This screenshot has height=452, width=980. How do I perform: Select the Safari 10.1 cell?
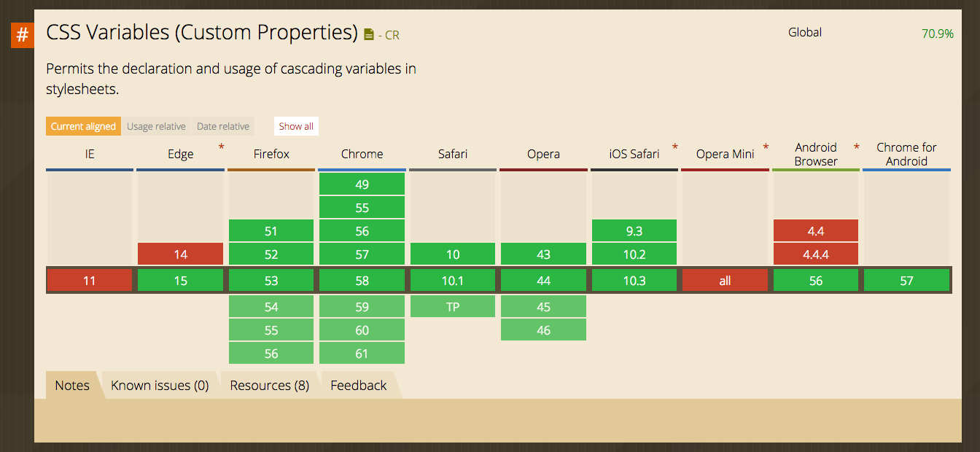click(453, 281)
